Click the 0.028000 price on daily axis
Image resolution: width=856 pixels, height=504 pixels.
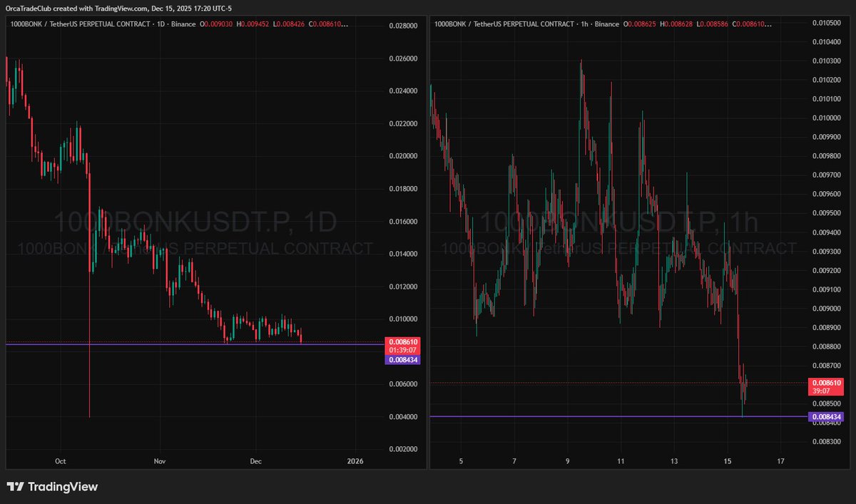(402, 26)
